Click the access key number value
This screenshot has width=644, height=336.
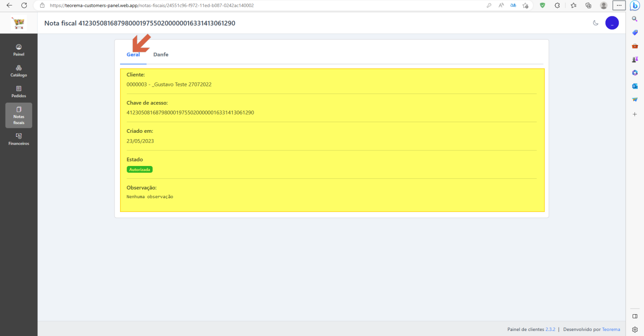click(190, 112)
